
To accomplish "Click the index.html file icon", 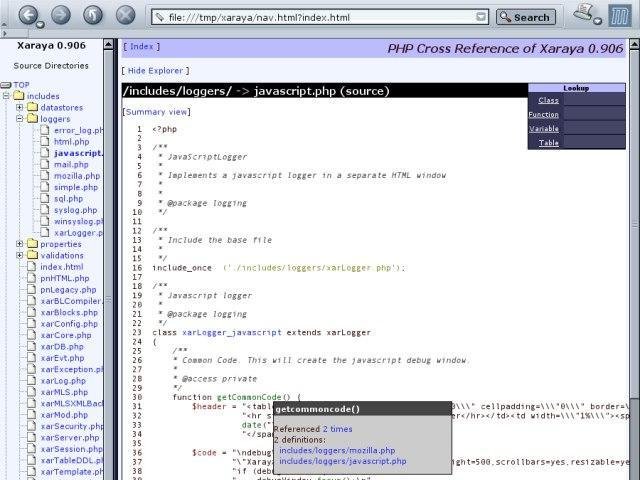I will 31,267.
